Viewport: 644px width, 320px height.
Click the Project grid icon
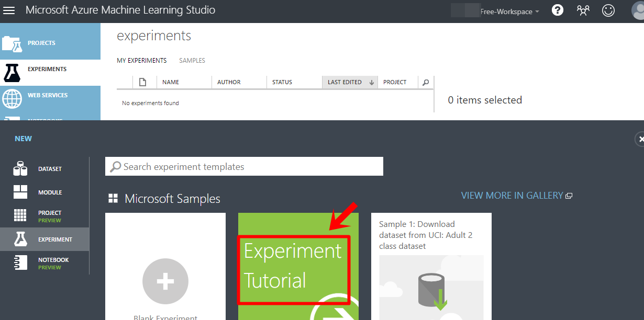point(20,215)
